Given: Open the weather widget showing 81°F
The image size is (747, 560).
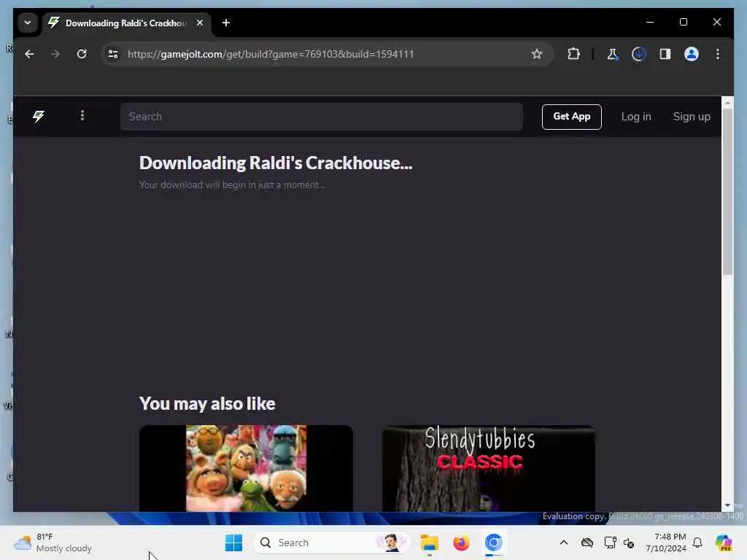Looking at the screenshot, I should [53, 542].
